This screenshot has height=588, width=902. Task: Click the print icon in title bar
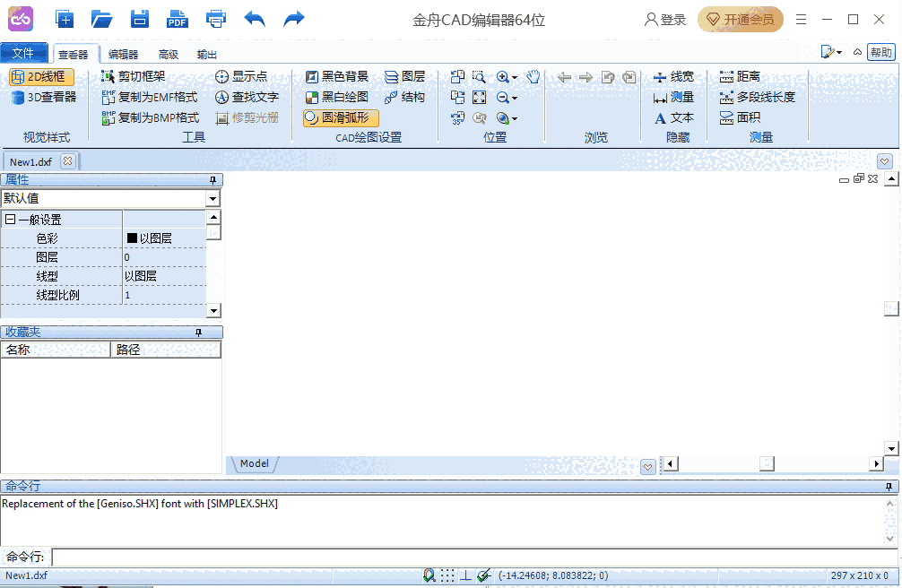tap(216, 19)
